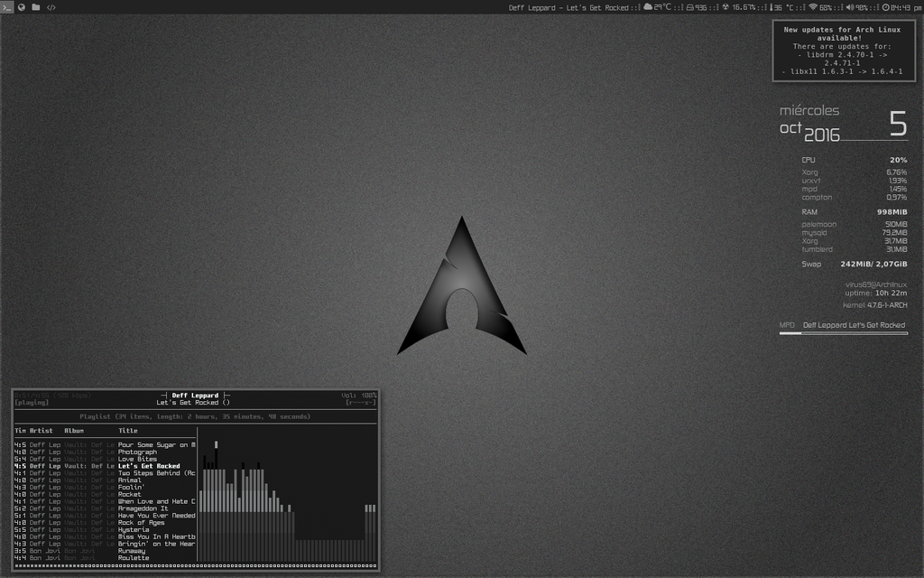Open the terminal launcher icon
The width and height of the screenshot is (924, 578).
[x=6, y=7]
